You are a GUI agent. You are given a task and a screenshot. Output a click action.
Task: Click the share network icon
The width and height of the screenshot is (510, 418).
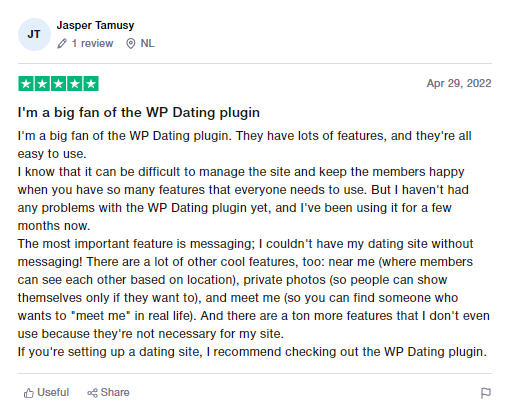coord(92,393)
